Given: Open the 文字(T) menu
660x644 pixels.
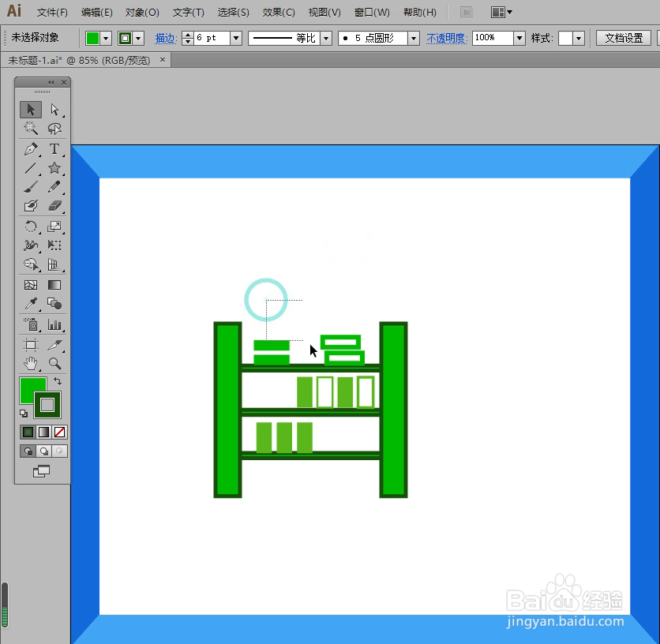Looking at the screenshot, I should click(188, 12).
